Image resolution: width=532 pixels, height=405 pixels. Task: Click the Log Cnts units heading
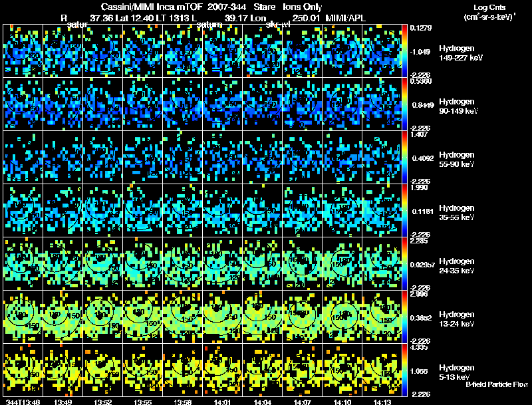coord(489,7)
